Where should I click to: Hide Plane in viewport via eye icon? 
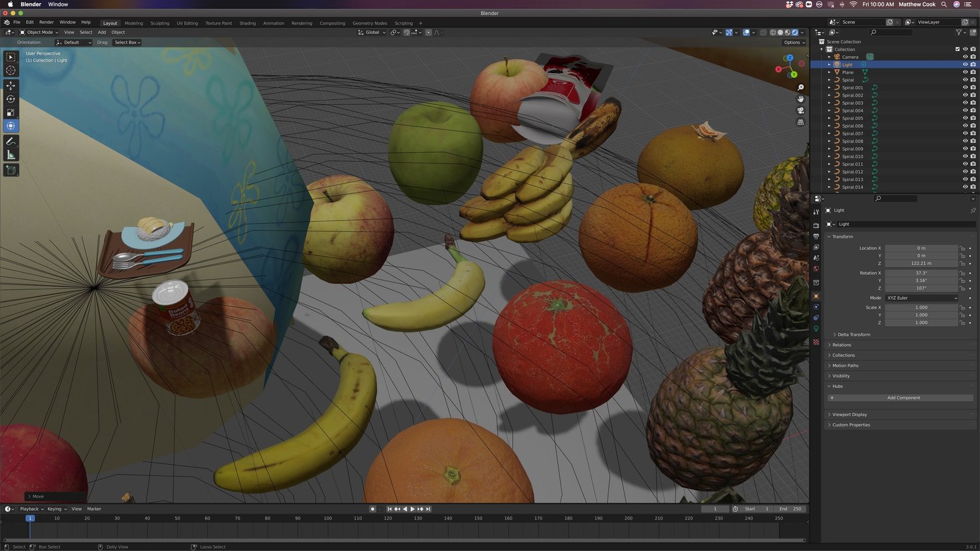[965, 72]
